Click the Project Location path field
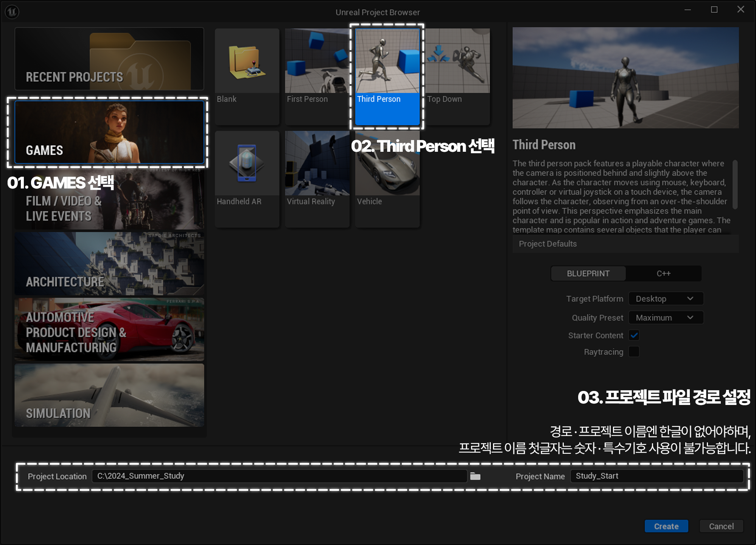This screenshot has width=756, height=545. click(279, 476)
